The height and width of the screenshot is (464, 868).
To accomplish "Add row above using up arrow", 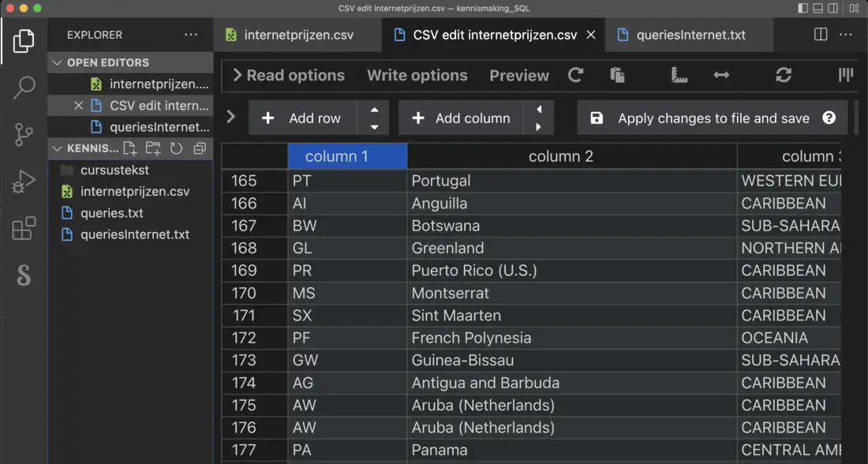I will click(x=374, y=110).
